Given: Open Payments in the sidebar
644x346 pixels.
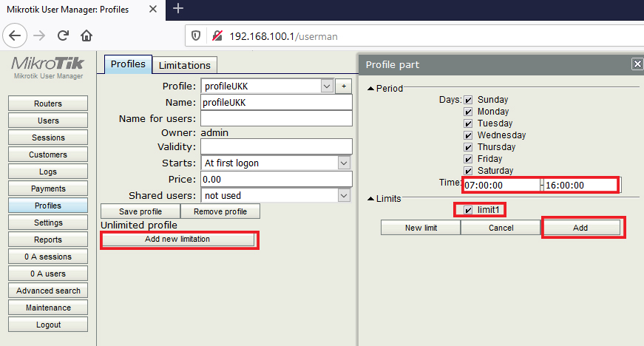Looking at the screenshot, I should (48, 189).
